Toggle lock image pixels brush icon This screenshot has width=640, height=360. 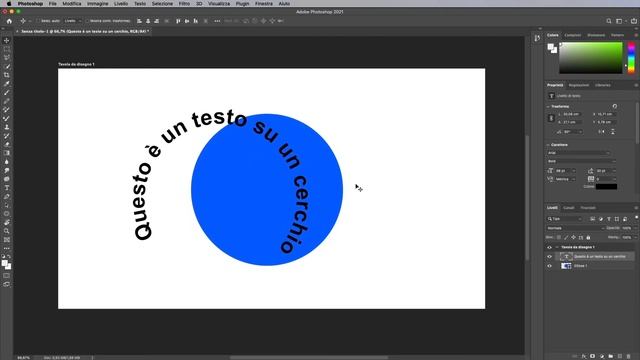tap(566, 237)
